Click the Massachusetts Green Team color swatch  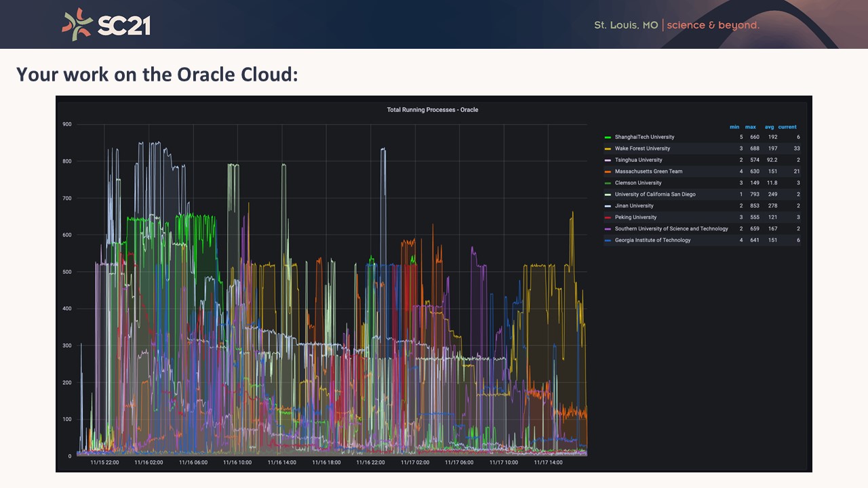608,171
